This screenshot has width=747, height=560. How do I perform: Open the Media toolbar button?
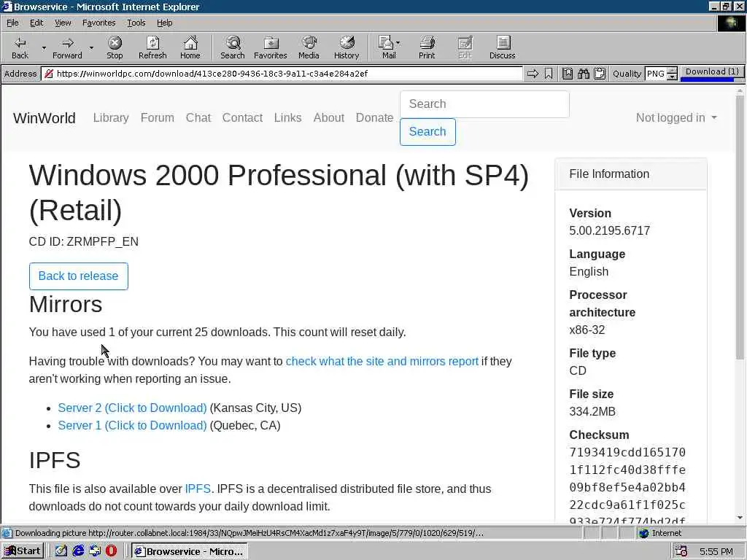(x=309, y=47)
